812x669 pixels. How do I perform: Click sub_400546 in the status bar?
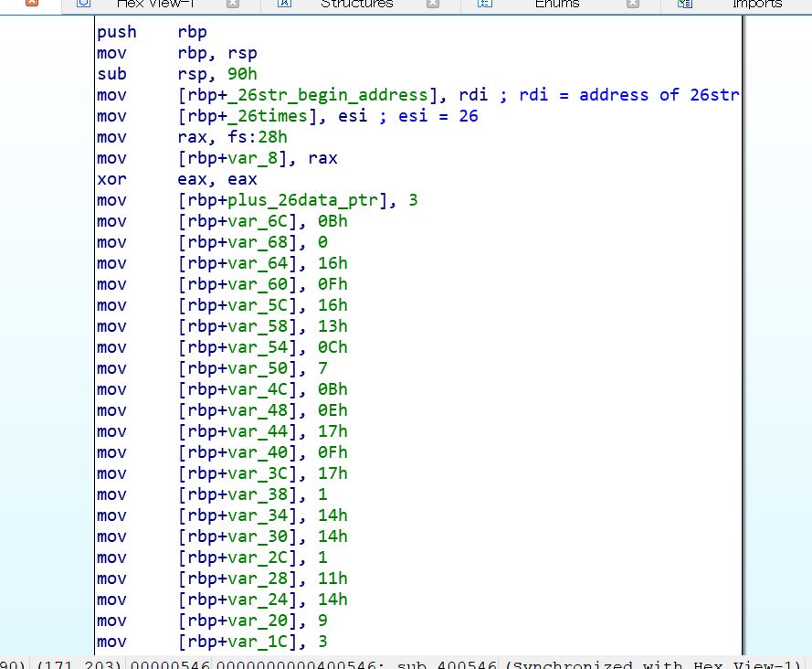(x=447, y=664)
